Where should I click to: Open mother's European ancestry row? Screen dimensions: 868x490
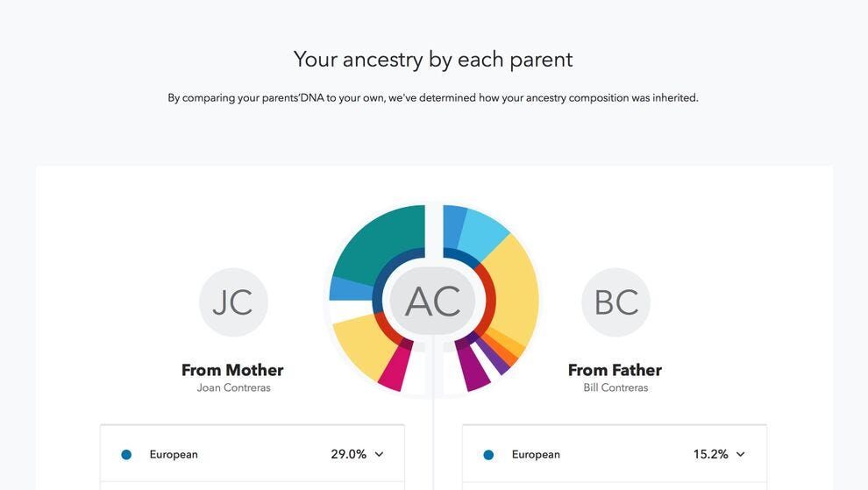click(x=253, y=454)
